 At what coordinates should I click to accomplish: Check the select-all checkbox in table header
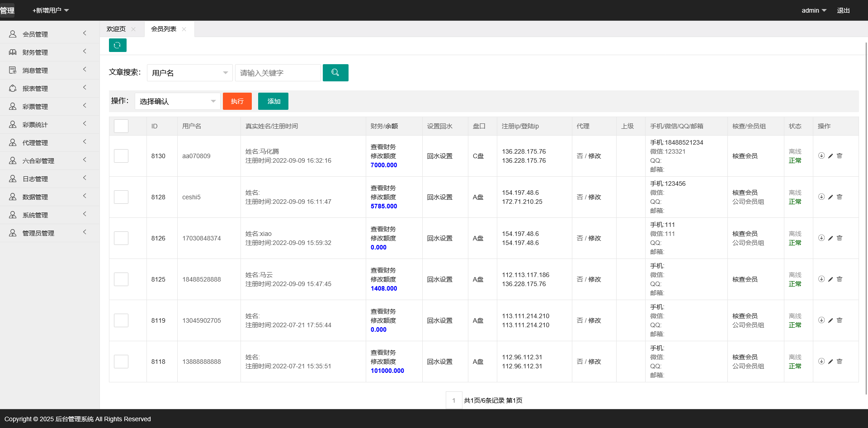coord(121,126)
